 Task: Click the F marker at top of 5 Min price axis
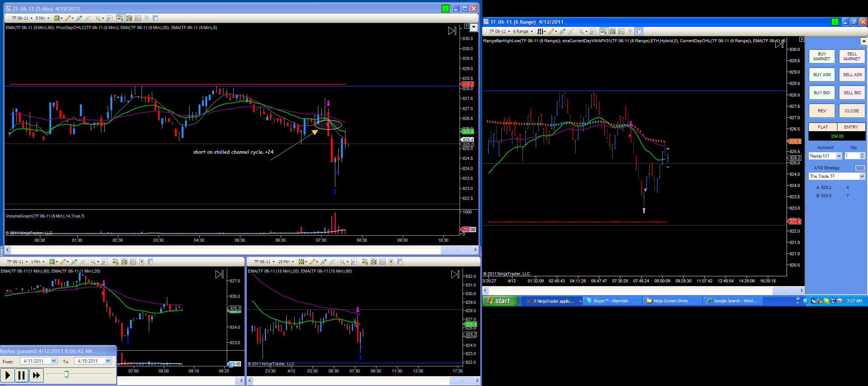click(x=466, y=26)
